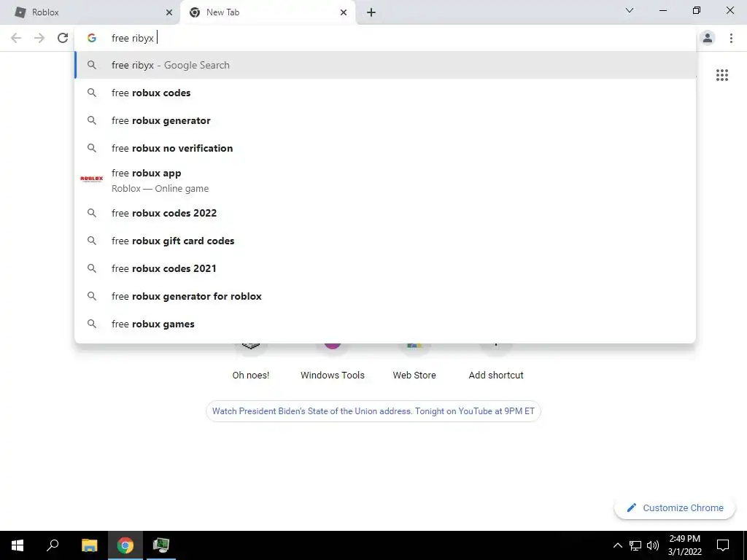This screenshot has width=747, height=560.
Task: Show hidden system tray icons
Action: [617, 545]
